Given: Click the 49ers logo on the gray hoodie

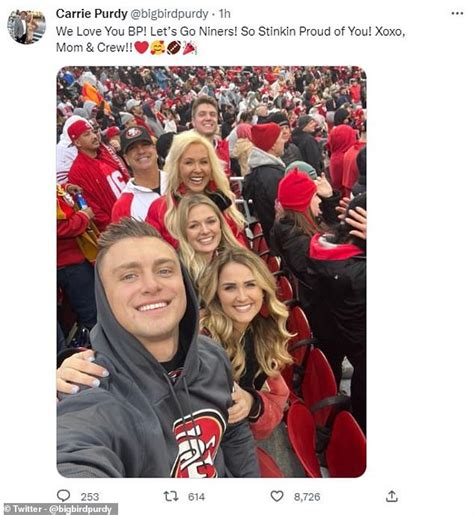Looking at the screenshot, I should click(198, 443).
